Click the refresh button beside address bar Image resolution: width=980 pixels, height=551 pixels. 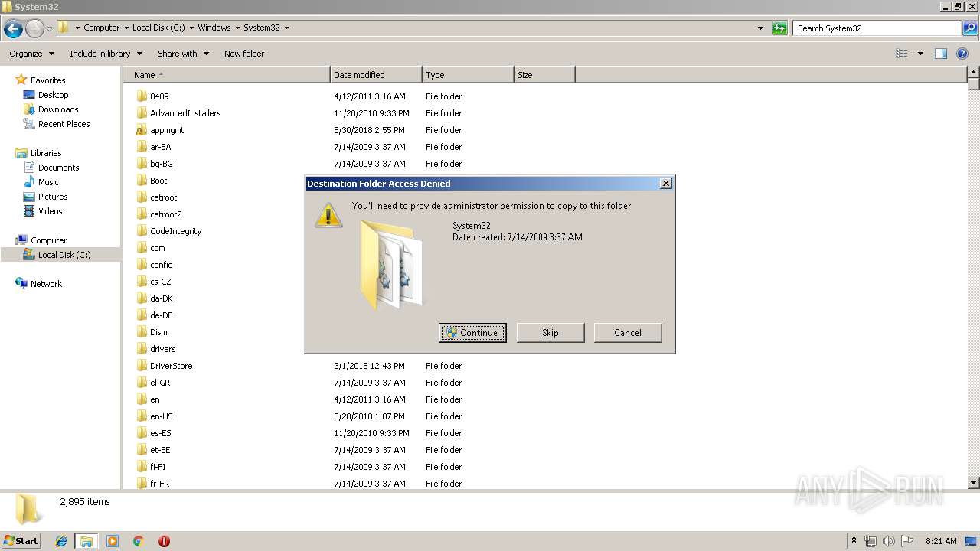(779, 28)
